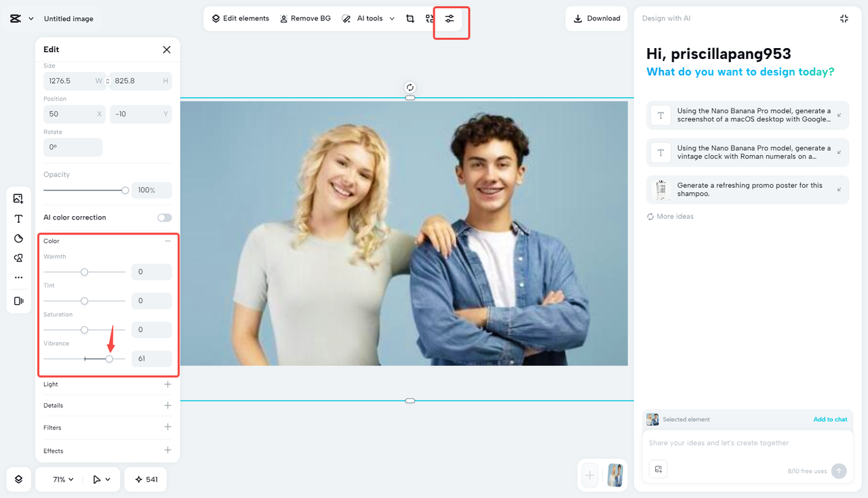This screenshot has width=868, height=498.
Task: Open the Adjust sliders icon in toolbar
Action: [x=449, y=18]
